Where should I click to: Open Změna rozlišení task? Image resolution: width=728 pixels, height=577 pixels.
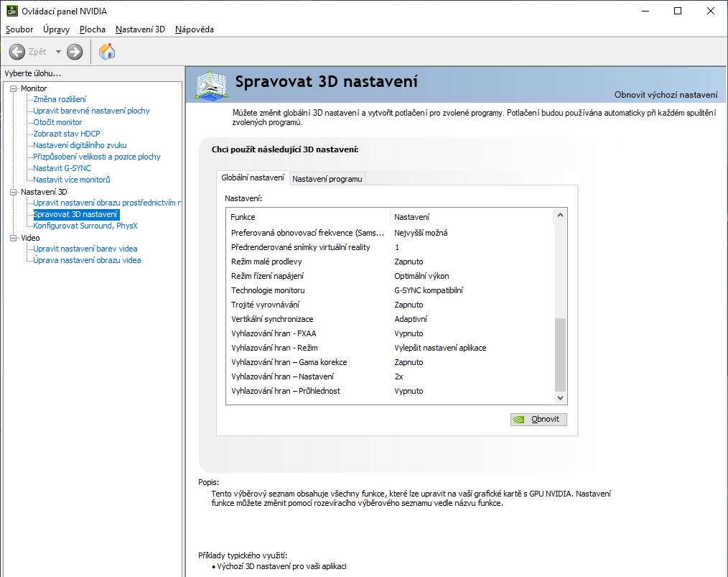coord(60,99)
